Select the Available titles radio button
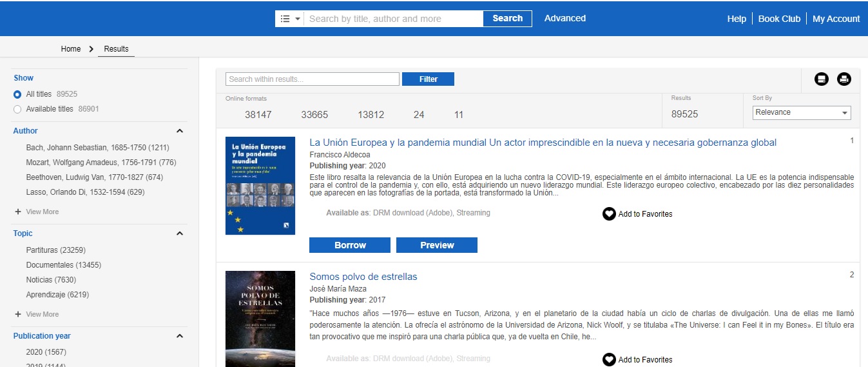 [x=17, y=109]
